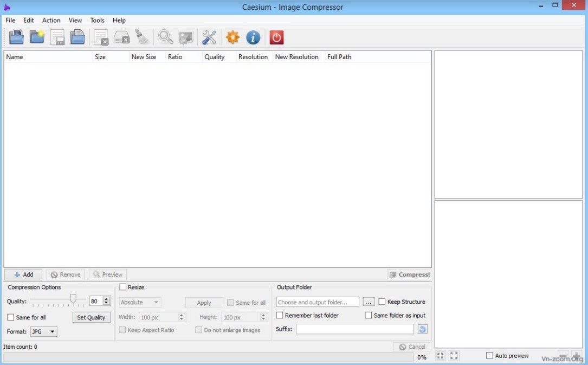Click the Choose an output folder field
This screenshot has height=365, width=588.
click(x=317, y=302)
